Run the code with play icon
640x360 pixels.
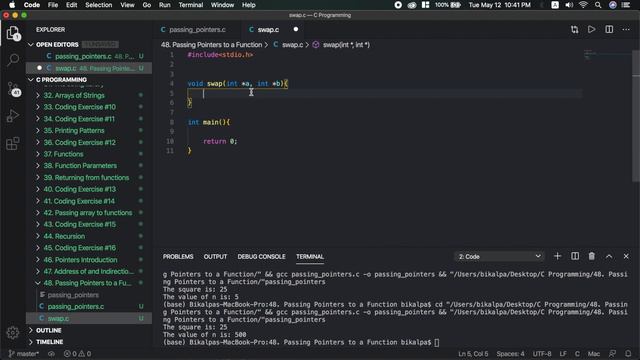591,29
